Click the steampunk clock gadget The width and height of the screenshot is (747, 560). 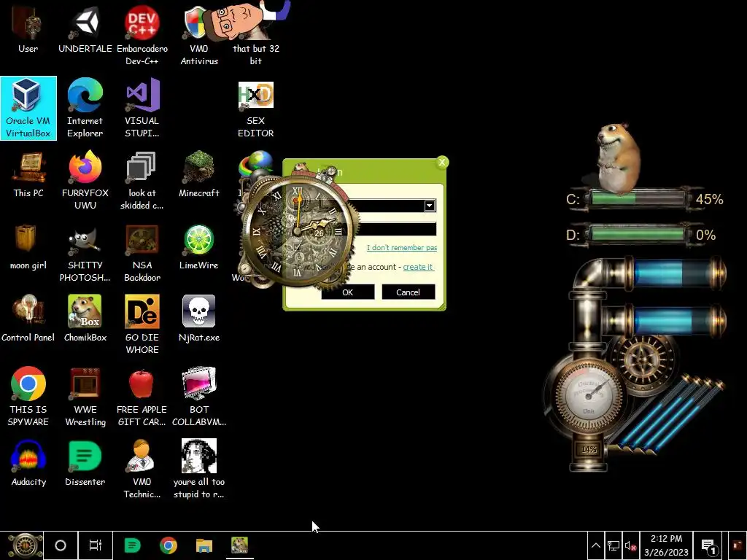point(298,231)
